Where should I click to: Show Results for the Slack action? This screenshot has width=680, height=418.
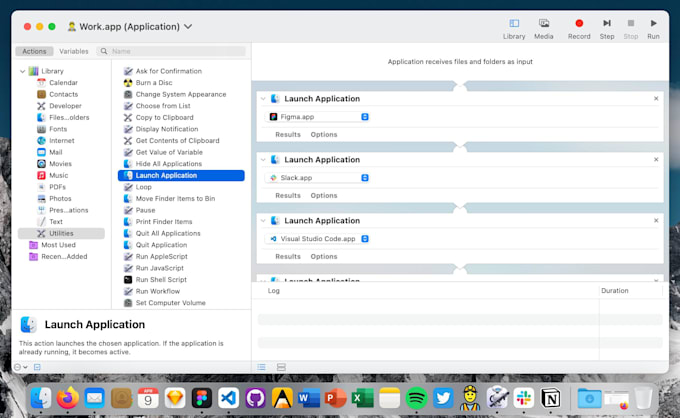click(288, 196)
